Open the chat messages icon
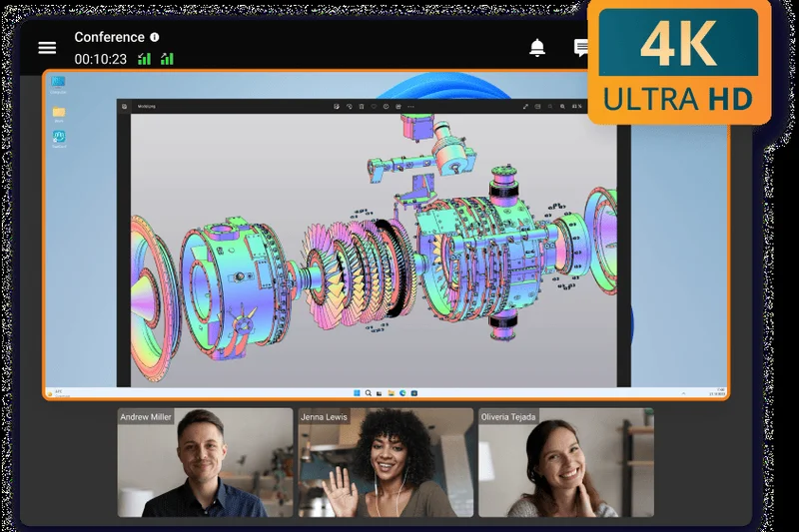 pos(581,48)
